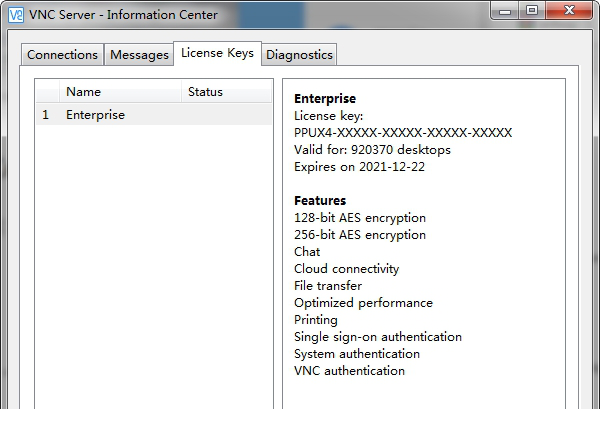This screenshot has width=600, height=425.
Task: Click the bold Enterprise heading in details
Action: point(325,99)
